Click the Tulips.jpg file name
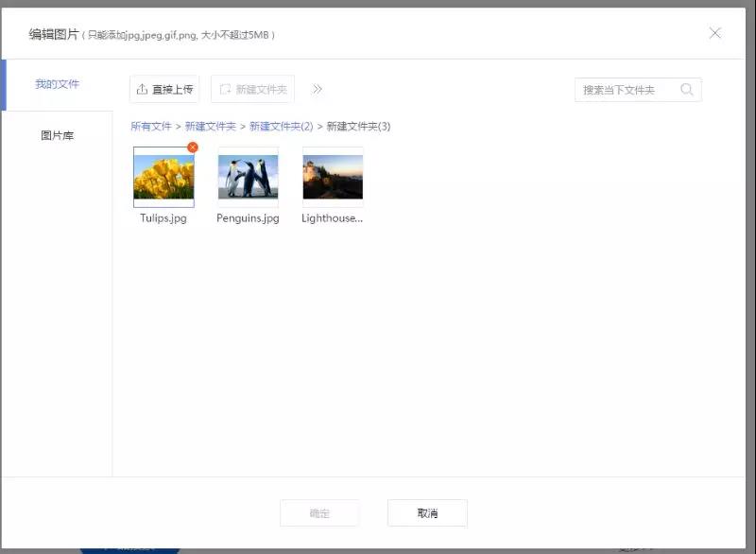The width and height of the screenshot is (756, 554). pos(163,218)
